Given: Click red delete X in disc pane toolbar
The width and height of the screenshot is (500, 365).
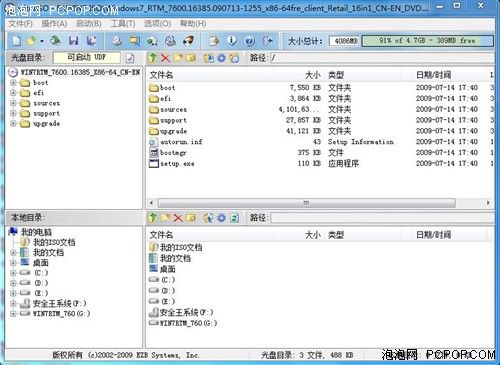Looking at the screenshot, I should (165, 58).
